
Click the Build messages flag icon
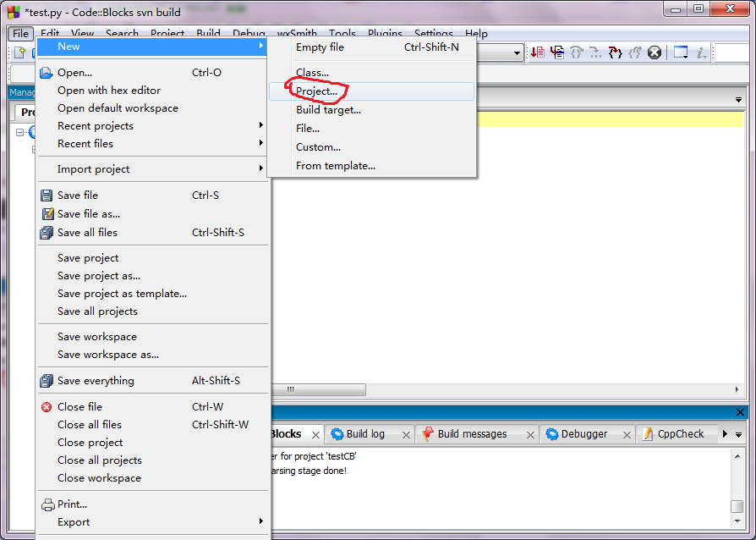tap(428, 434)
